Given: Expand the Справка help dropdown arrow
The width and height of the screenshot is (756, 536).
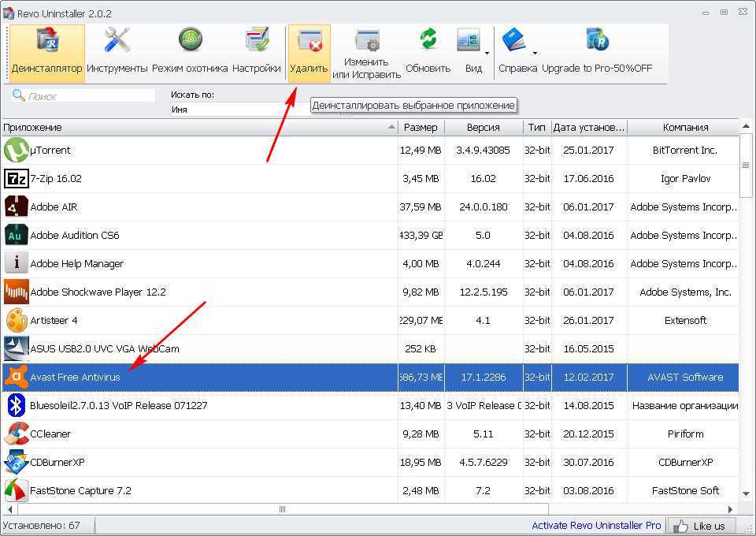Looking at the screenshot, I should 535,54.
